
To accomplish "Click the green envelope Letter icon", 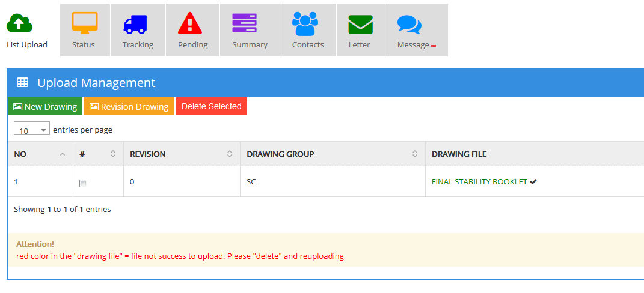I will pos(360,24).
